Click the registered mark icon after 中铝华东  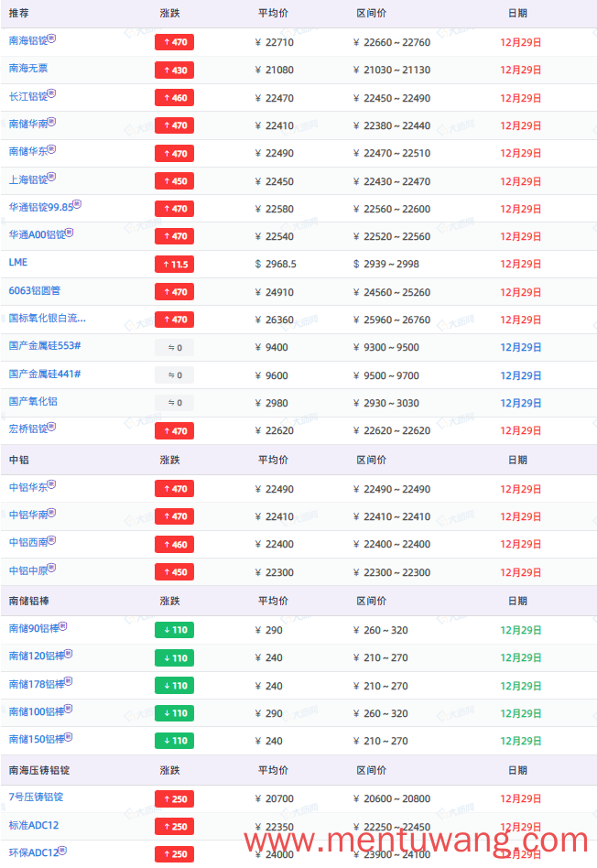pos(52,484)
